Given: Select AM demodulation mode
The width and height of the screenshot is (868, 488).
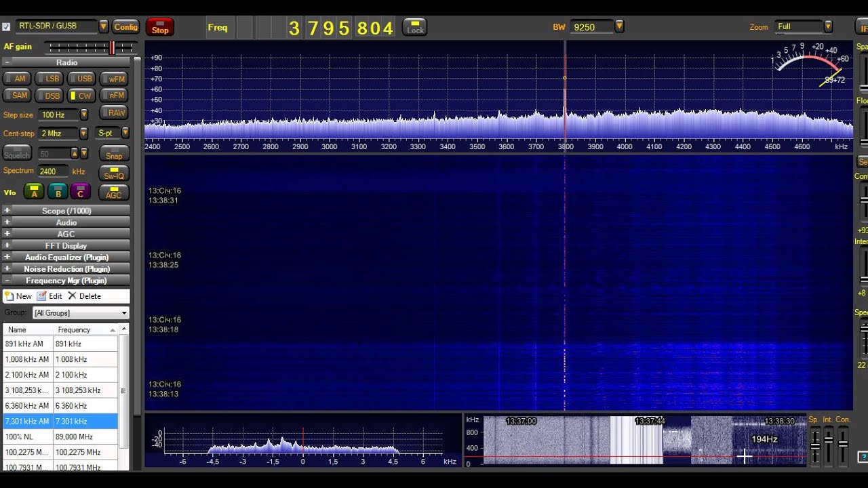Looking at the screenshot, I should point(16,79).
